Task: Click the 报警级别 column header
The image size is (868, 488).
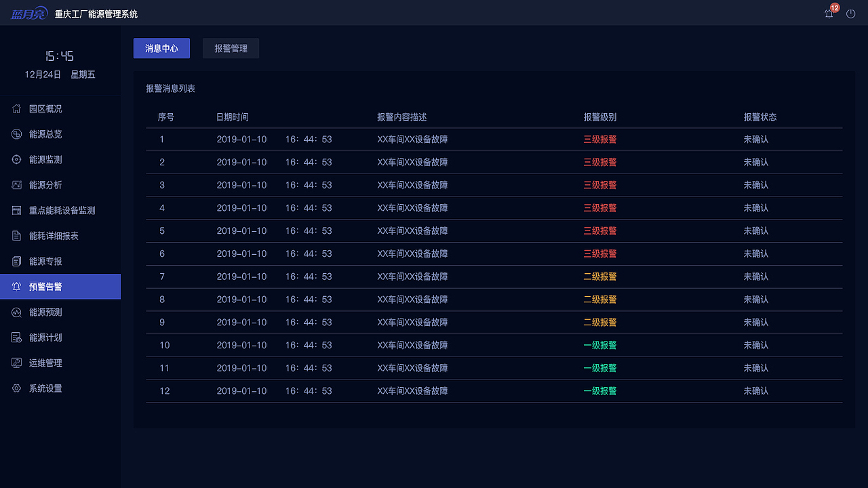Action: pos(600,117)
